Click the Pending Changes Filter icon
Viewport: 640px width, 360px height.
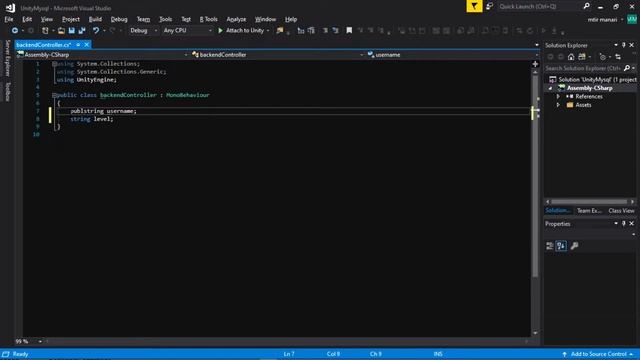click(x=602, y=57)
